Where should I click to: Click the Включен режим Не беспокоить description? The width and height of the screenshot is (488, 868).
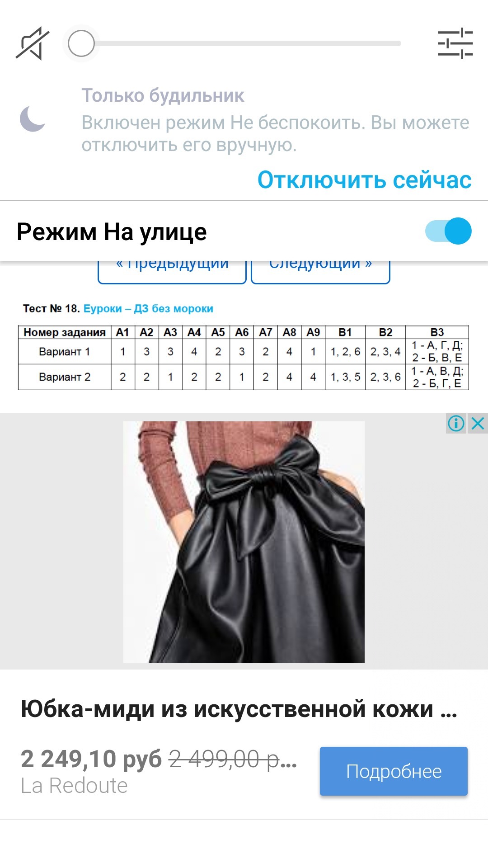(x=275, y=134)
